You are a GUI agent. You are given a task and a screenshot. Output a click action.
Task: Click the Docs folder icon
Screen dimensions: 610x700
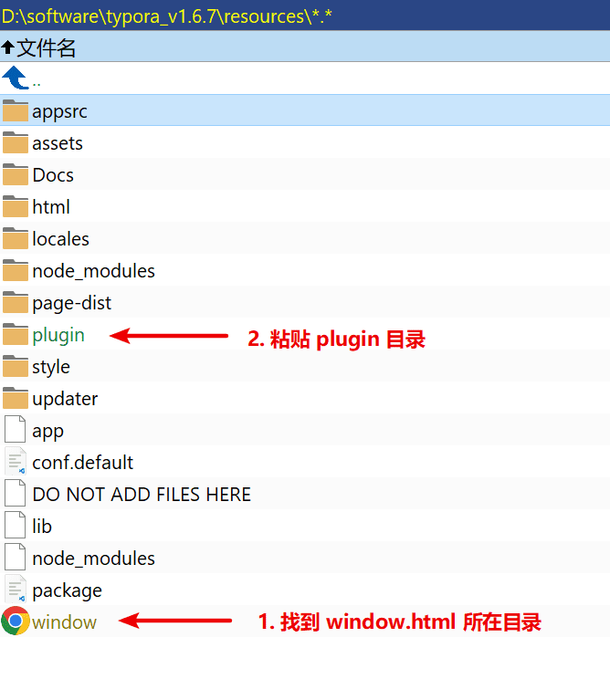tap(16, 174)
